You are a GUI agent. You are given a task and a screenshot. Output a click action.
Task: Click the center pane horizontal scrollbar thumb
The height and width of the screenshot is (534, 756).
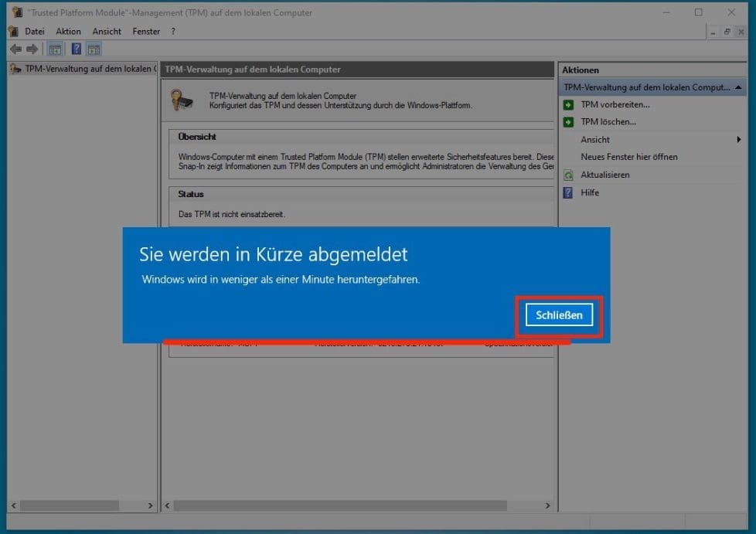tap(340, 505)
